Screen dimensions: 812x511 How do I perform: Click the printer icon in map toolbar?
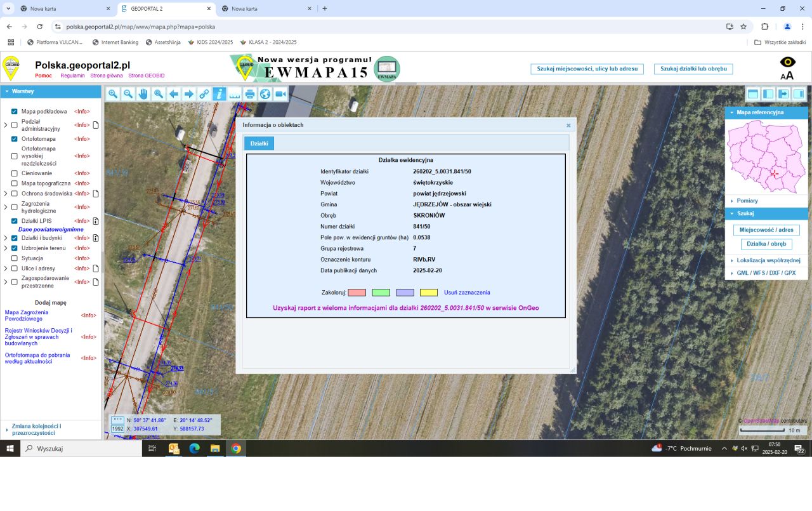[250, 94]
